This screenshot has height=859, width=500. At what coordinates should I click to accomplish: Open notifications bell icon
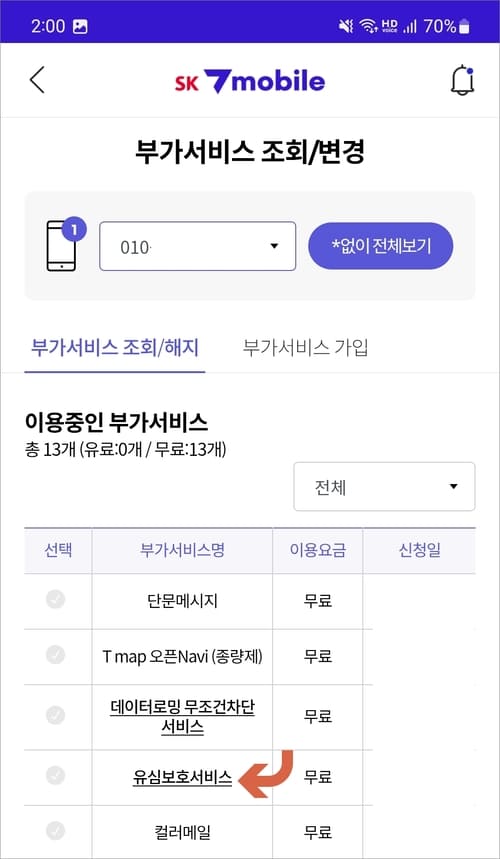tap(462, 81)
